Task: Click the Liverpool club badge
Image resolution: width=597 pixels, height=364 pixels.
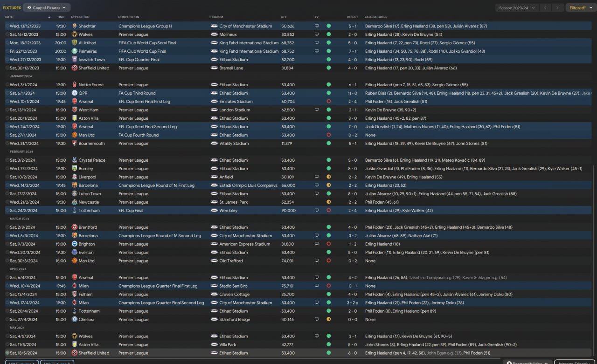Action: pyautogui.click(x=75, y=177)
